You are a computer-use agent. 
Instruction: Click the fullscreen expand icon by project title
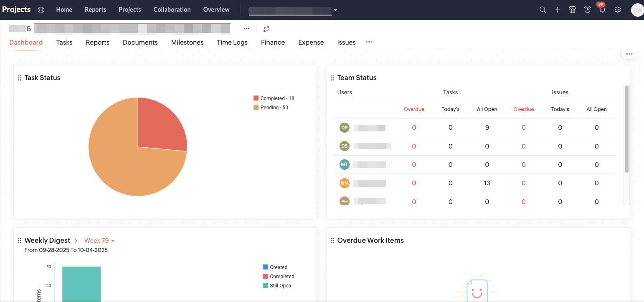tap(266, 29)
